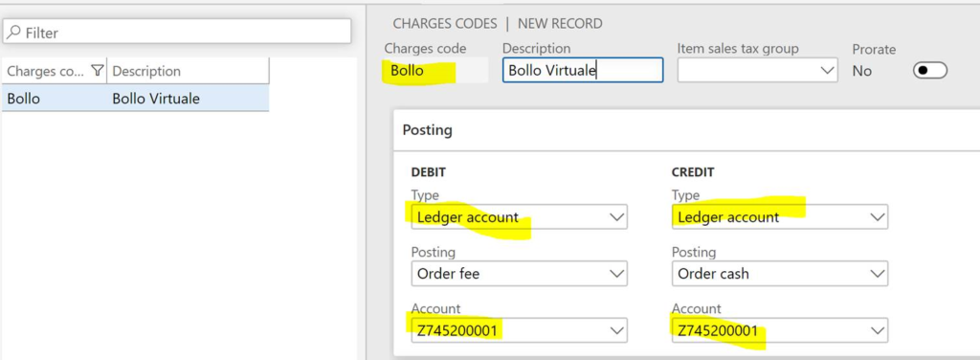Open the Debit Account dropdown arrow
Screen dimensions: 980x360
pos(616,330)
